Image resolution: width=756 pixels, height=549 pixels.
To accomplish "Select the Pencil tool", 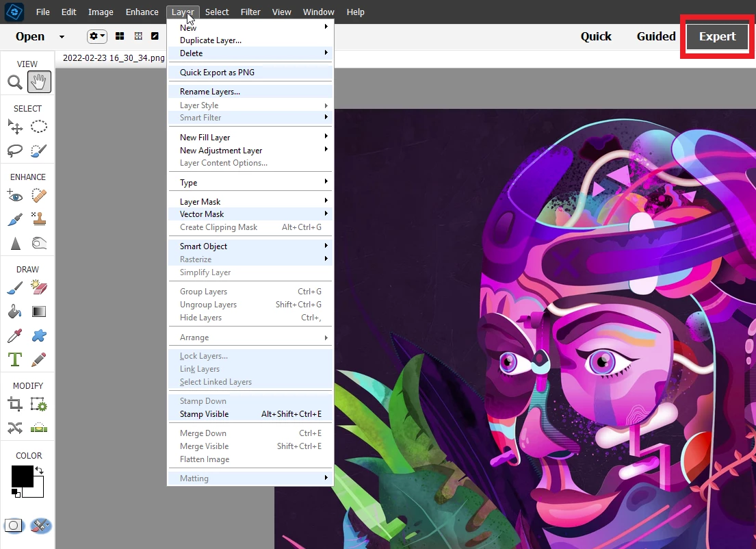I will pyautogui.click(x=39, y=359).
